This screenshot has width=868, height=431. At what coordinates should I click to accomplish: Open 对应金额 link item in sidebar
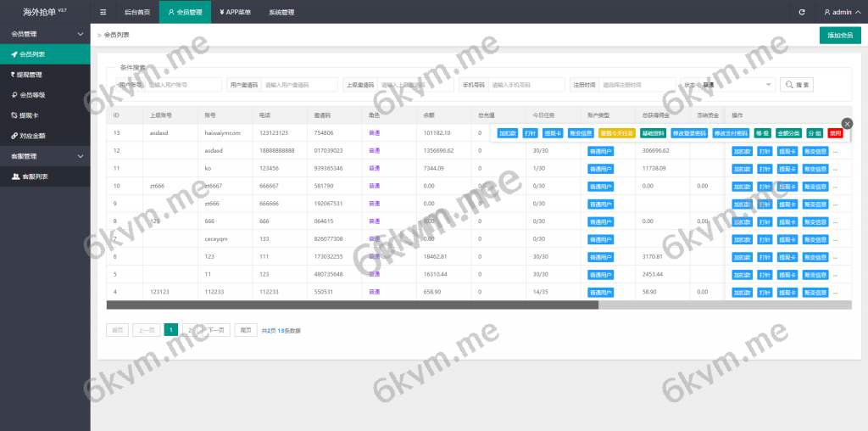(x=30, y=136)
